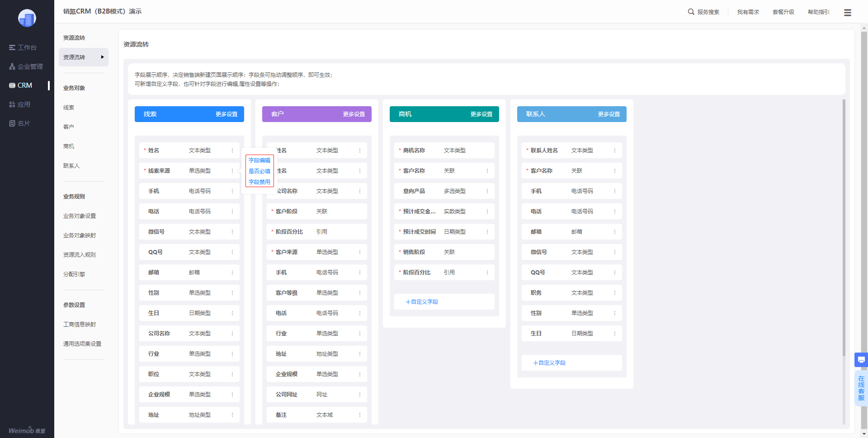Open more options for 线索来源 field
This screenshot has width=868, height=438.
pos(232,171)
